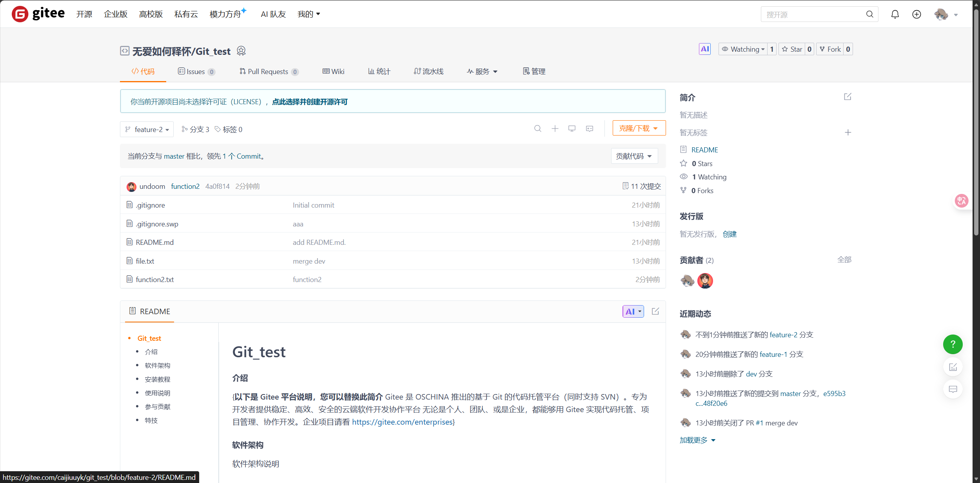
Task: Click the green help question mark button
Action: (953, 344)
